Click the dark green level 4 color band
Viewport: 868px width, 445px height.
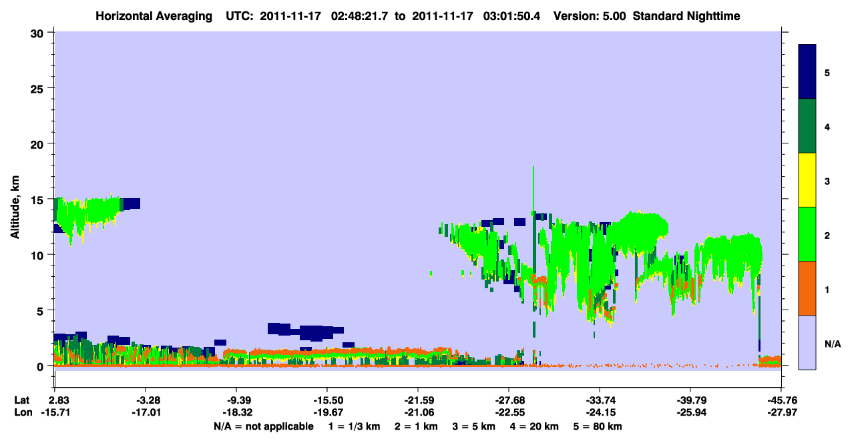[807, 126]
